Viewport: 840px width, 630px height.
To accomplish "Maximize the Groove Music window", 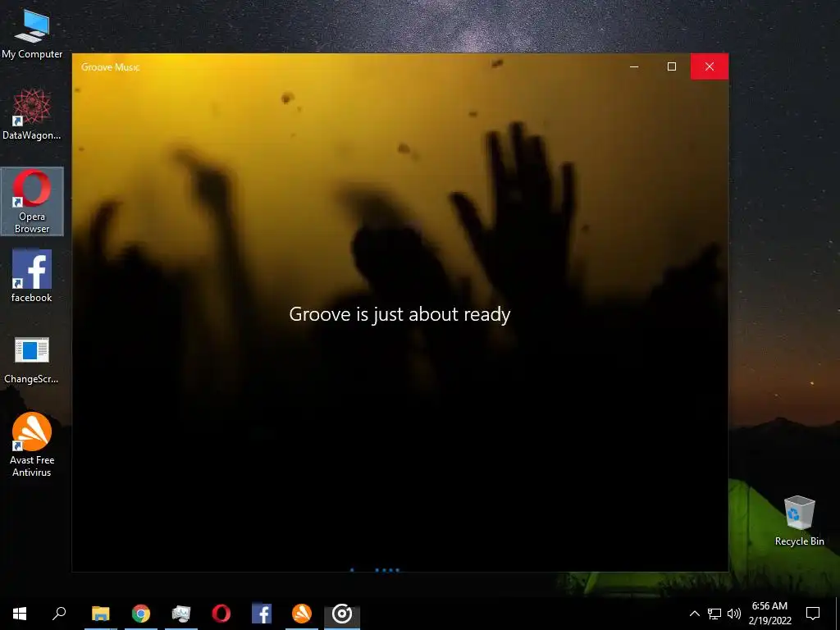I will pyautogui.click(x=672, y=66).
